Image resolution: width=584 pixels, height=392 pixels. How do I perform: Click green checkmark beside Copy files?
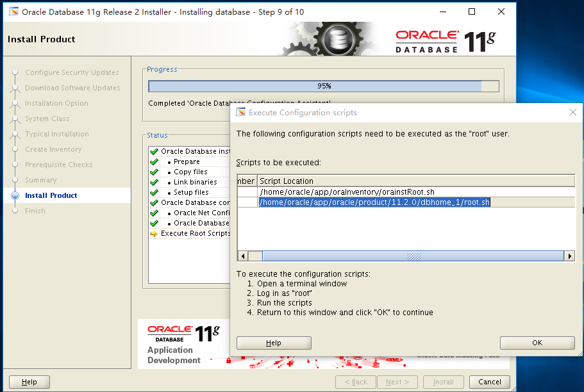pyautogui.click(x=154, y=172)
